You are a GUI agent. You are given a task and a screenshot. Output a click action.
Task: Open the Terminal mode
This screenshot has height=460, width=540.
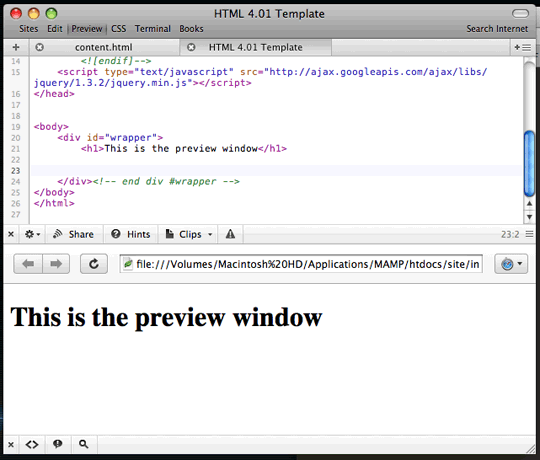153,29
